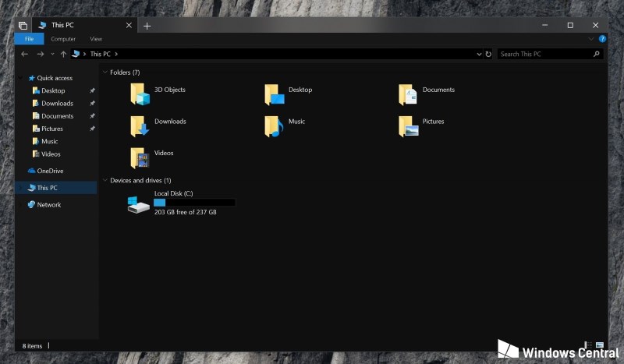
Task: Open the File menu
Action: pyautogui.click(x=29, y=39)
